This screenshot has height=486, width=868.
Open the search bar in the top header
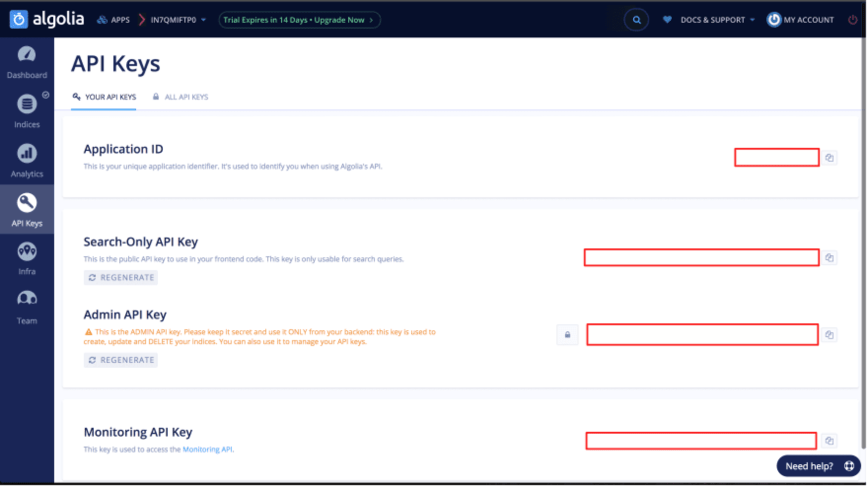point(636,20)
